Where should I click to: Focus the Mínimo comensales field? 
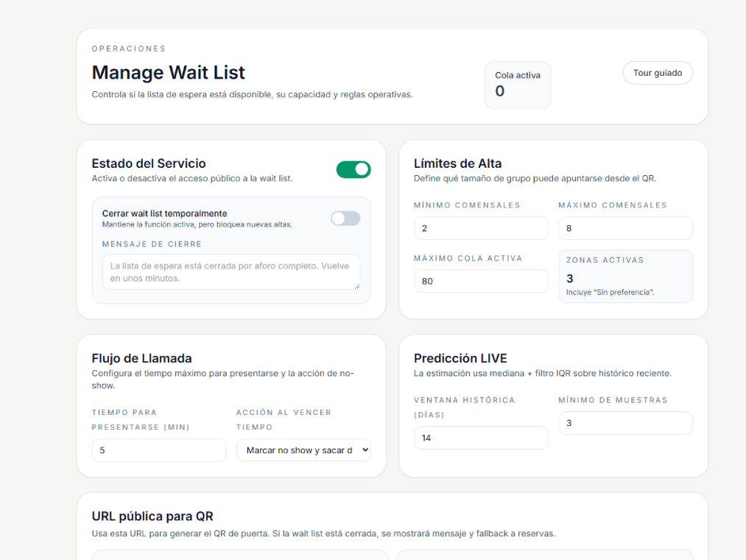(480, 228)
